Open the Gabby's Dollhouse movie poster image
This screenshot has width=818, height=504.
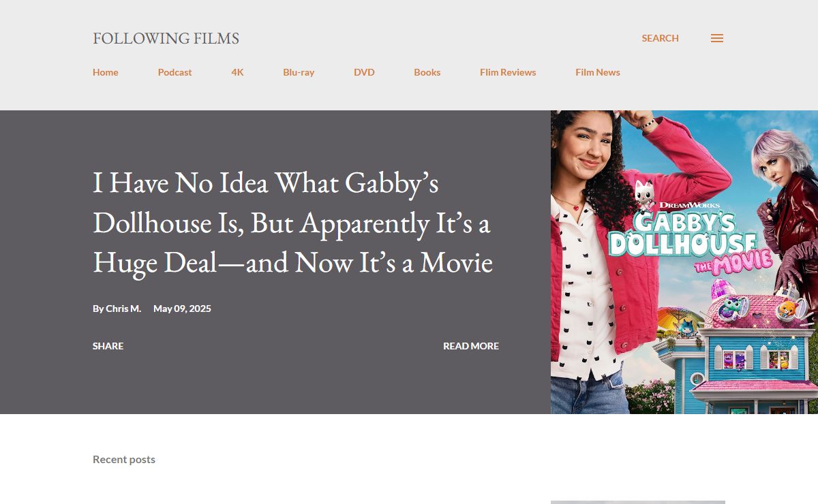(684, 262)
